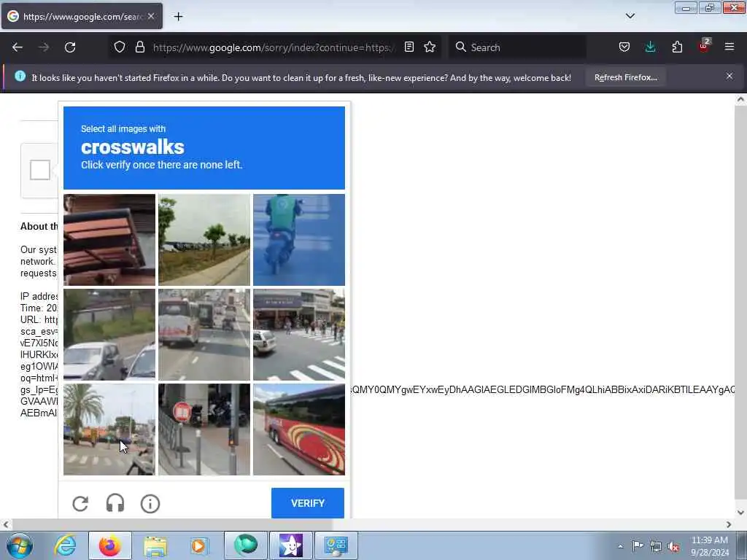
Task: Reload the current page
Action: pyautogui.click(x=70, y=47)
